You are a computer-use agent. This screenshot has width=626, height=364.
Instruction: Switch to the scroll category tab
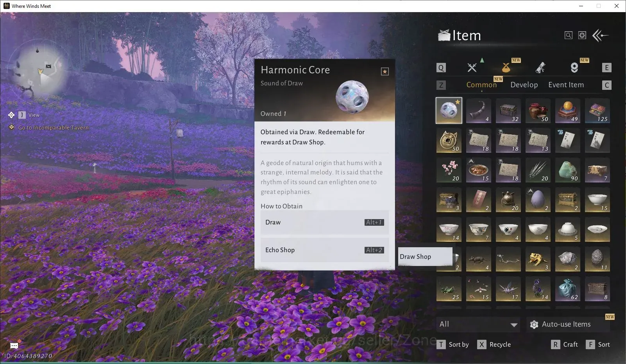pyautogui.click(x=540, y=68)
